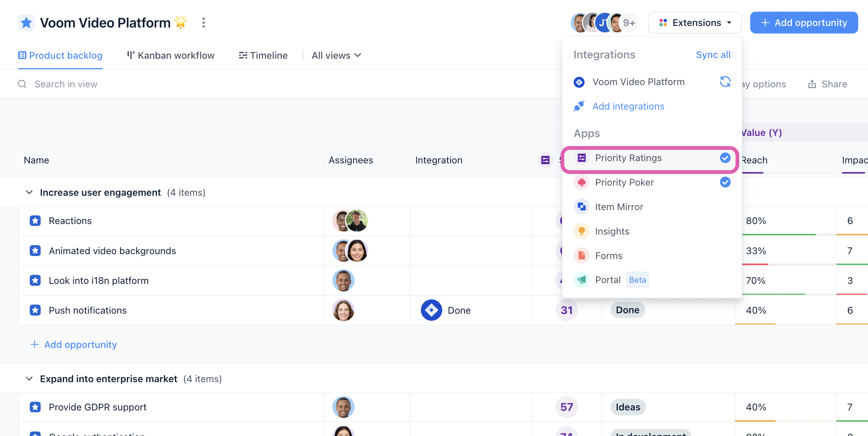Click the Priority Poker spade icon
The image size is (868, 436).
tap(582, 183)
